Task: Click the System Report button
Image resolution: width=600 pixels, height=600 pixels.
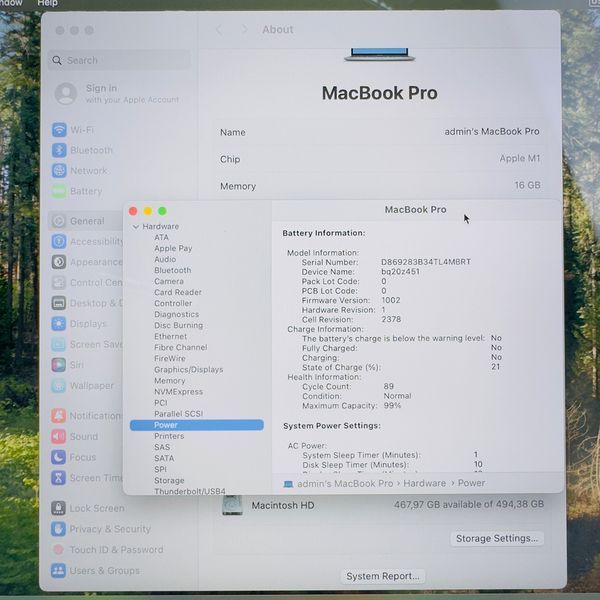Action: coord(383,576)
